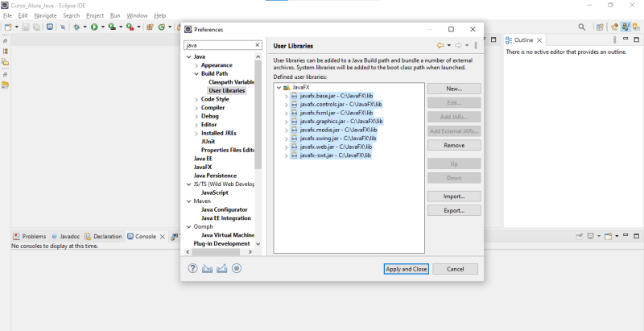The width and height of the screenshot is (644, 331).
Task: Switch to the Java EE perspective icon
Action: 614,27
